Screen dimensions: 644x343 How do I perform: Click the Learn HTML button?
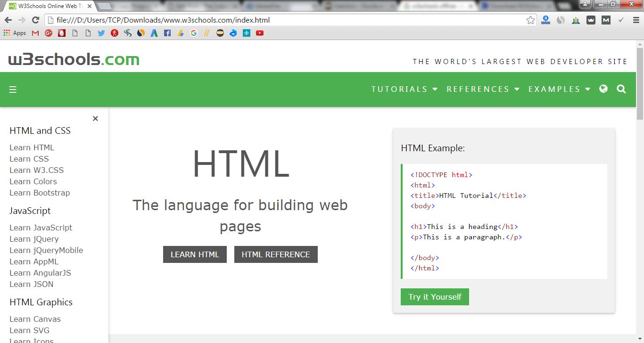195,254
